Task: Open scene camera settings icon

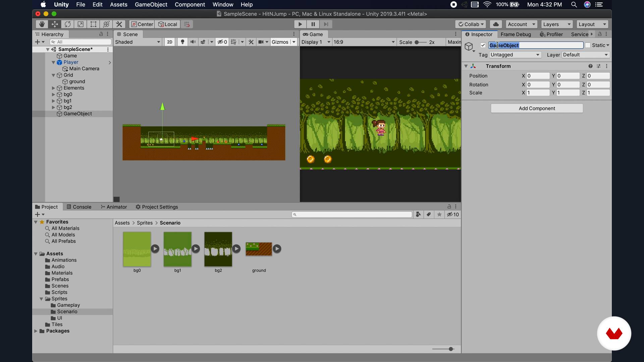Action: (x=261, y=42)
